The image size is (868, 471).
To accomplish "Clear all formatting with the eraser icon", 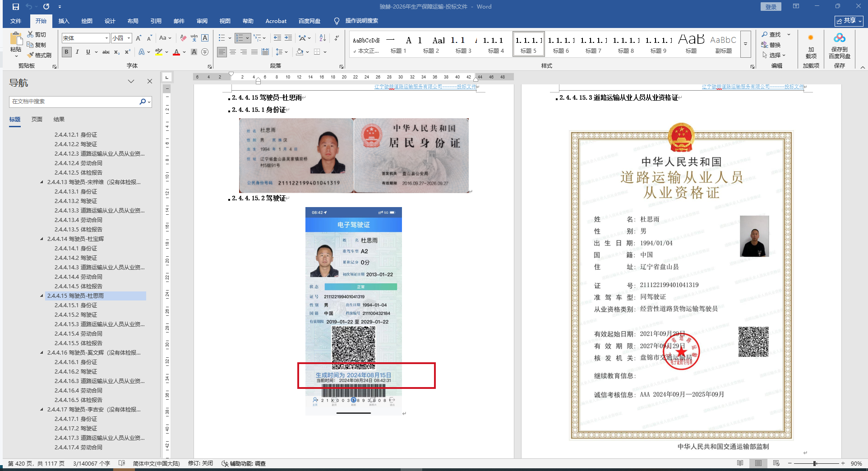I will [x=183, y=38].
